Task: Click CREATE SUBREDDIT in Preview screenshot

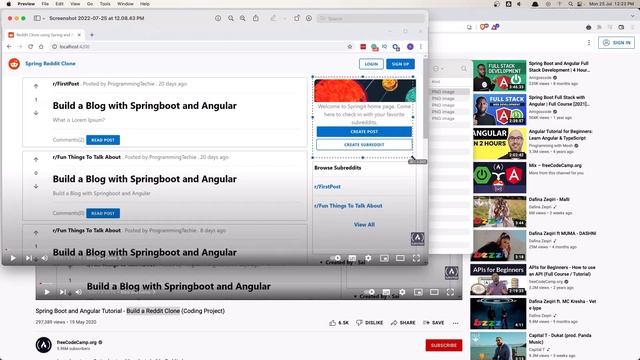Action: [x=364, y=144]
